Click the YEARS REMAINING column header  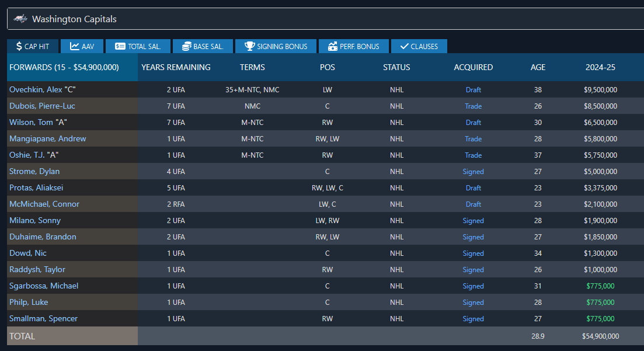coord(176,67)
